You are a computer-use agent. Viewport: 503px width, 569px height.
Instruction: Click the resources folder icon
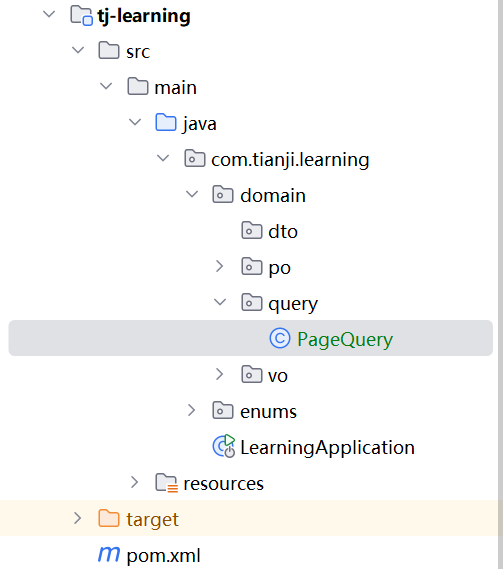pos(167,483)
